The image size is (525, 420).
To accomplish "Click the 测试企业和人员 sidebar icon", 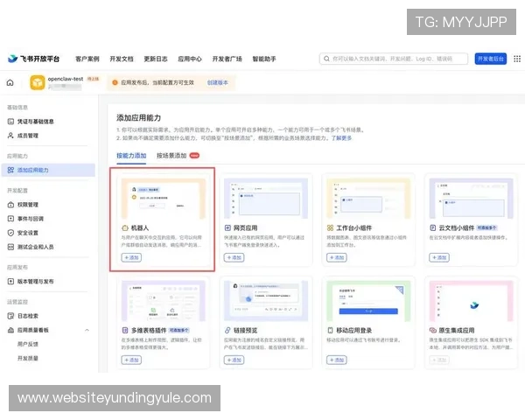I will click(10, 247).
